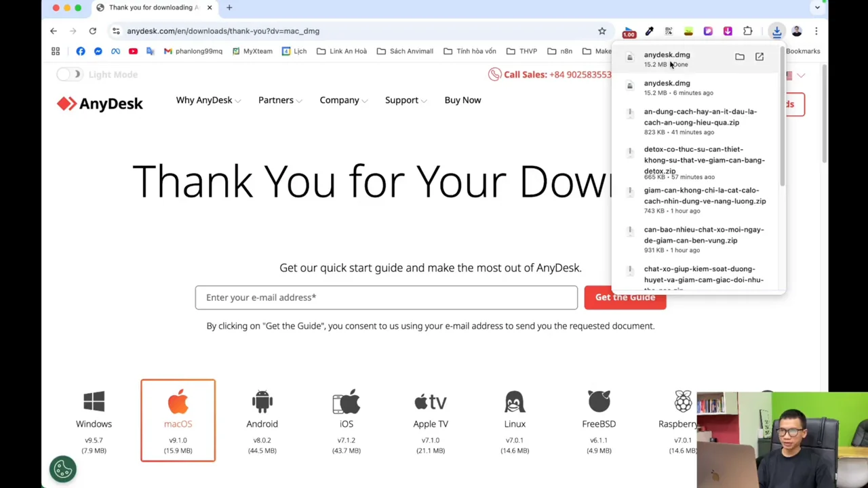The height and width of the screenshot is (488, 868).
Task: Select the iOS download option
Action: coord(347,421)
